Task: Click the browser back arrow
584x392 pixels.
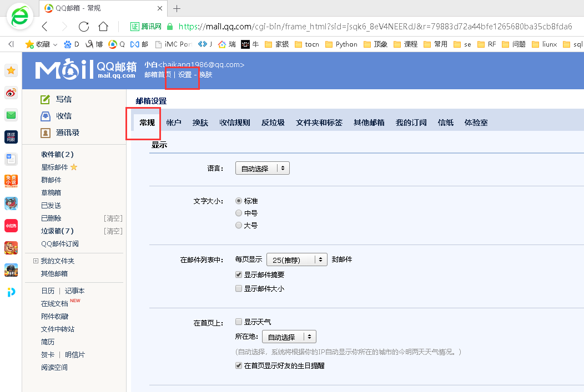Action: [x=45, y=27]
